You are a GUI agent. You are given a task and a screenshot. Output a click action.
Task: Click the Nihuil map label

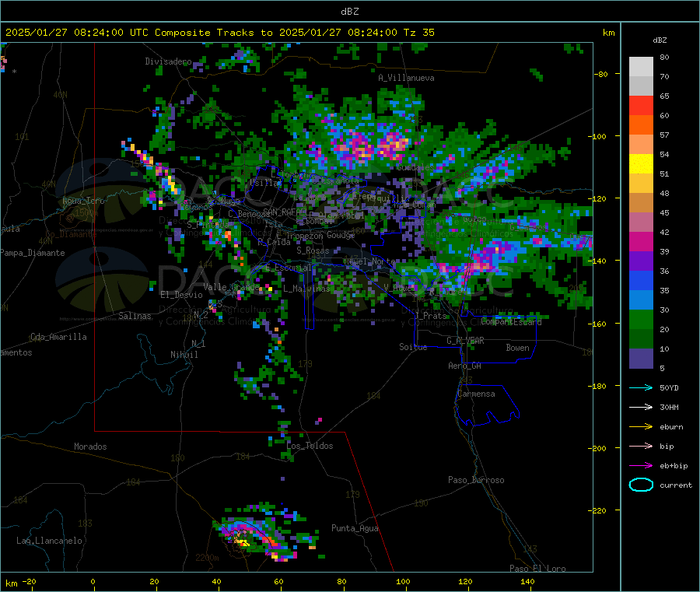[x=184, y=355]
